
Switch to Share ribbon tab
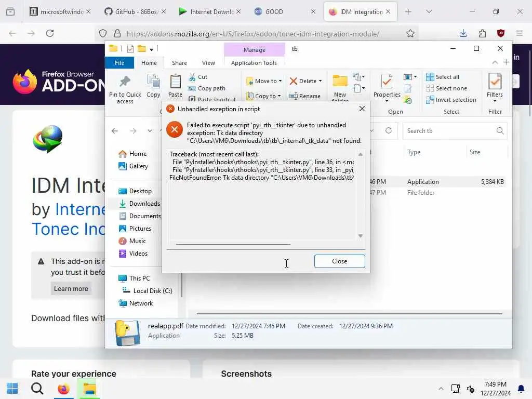[x=179, y=63]
